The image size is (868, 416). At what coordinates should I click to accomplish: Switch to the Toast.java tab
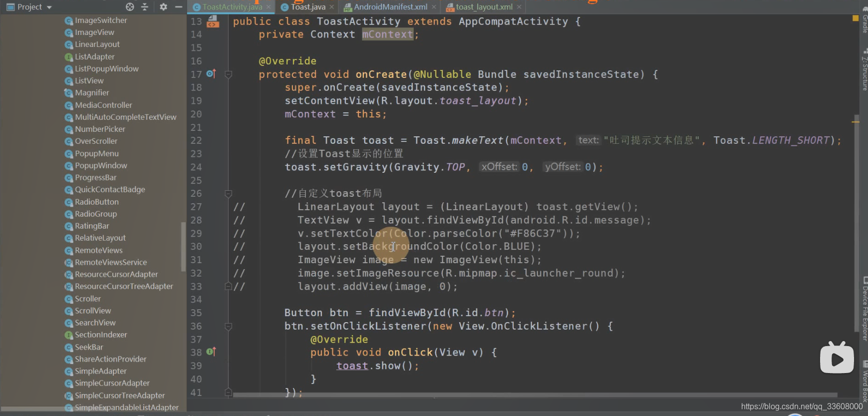pyautogui.click(x=308, y=7)
